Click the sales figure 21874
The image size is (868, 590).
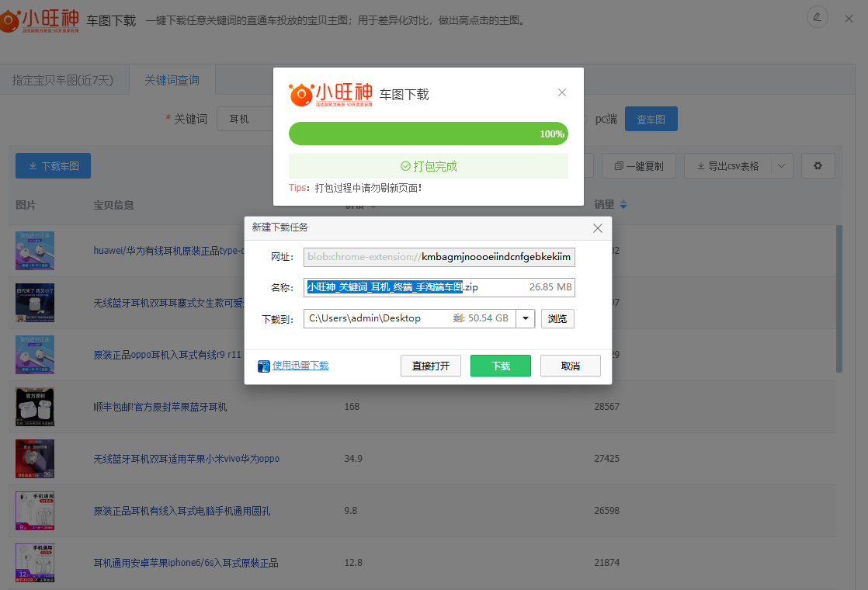pos(606,563)
